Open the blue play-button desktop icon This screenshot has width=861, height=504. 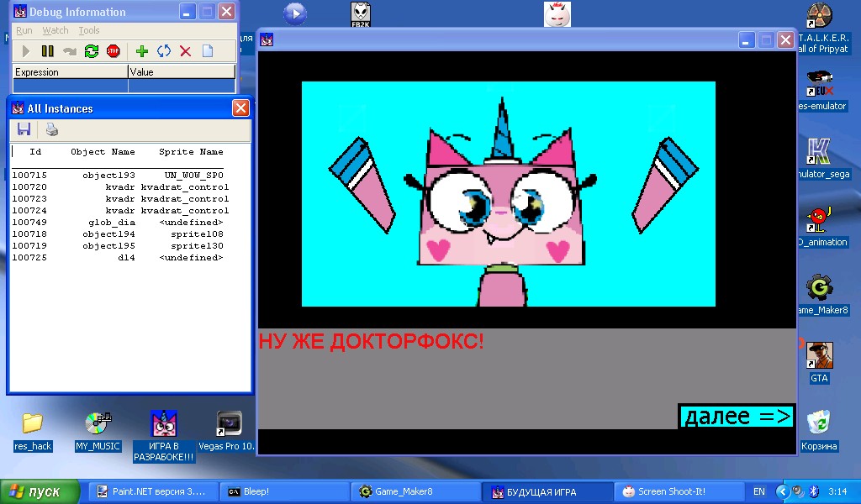click(295, 13)
